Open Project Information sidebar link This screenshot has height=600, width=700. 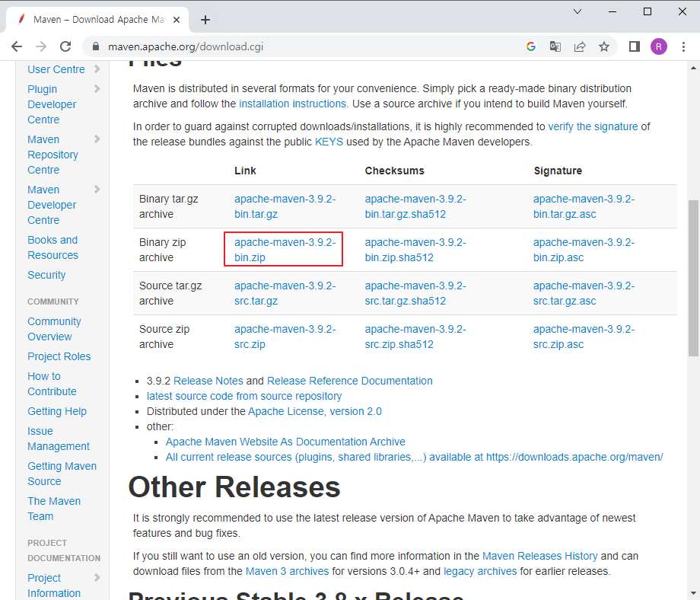click(x=54, y=586)
